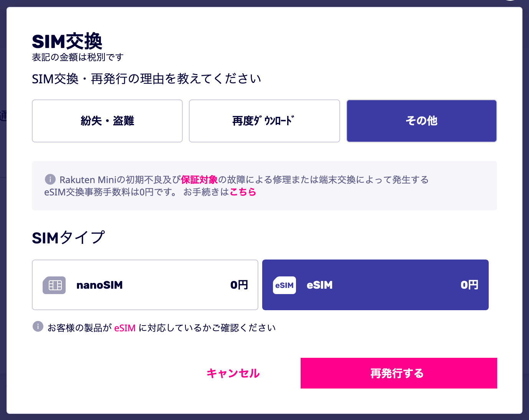Click the 表記の金額は税別です note

78,57
